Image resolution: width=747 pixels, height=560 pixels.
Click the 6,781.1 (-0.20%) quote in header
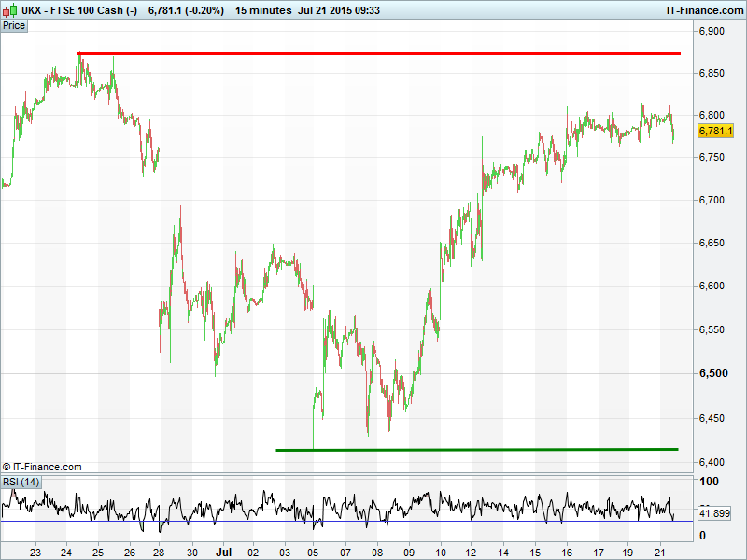188,10
